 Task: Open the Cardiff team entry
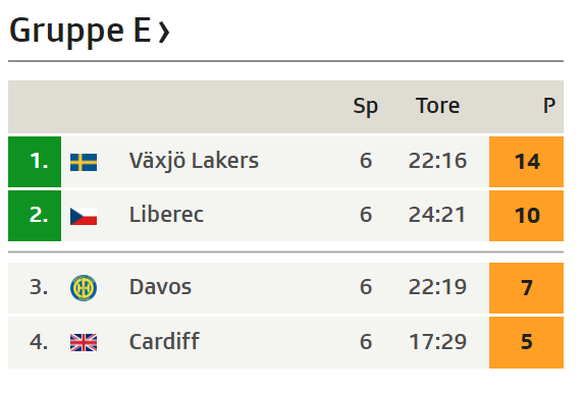(x=164, y=341)
